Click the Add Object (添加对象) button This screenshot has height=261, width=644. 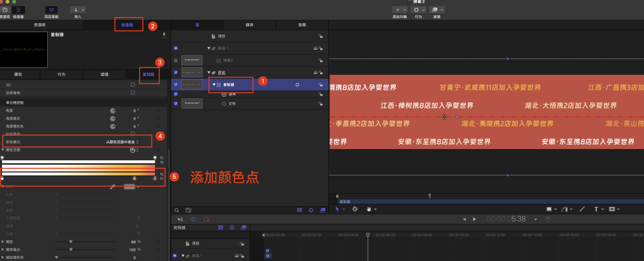400,11
